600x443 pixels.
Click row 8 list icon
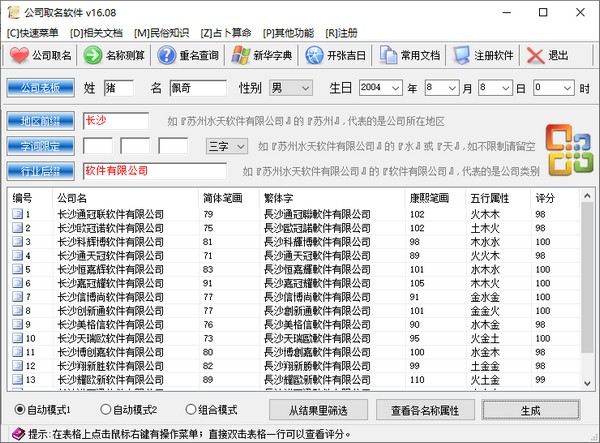coord(18,310)
